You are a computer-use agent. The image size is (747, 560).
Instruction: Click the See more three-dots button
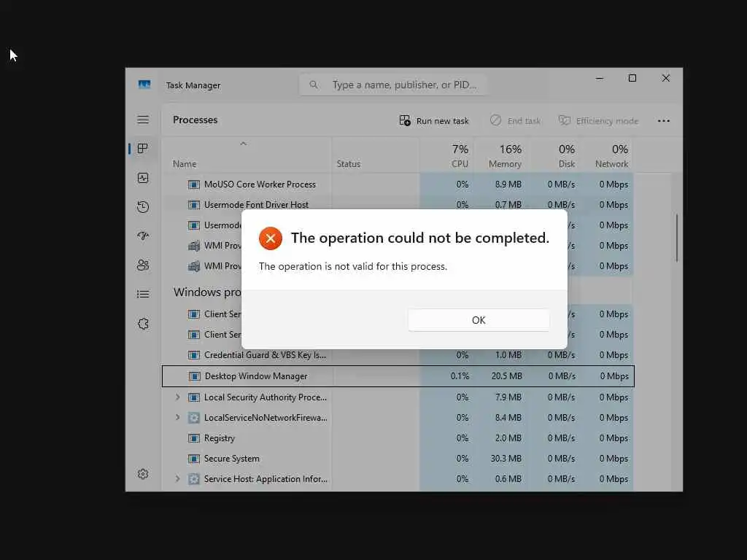pyautogui.click(x=664, y=121)
